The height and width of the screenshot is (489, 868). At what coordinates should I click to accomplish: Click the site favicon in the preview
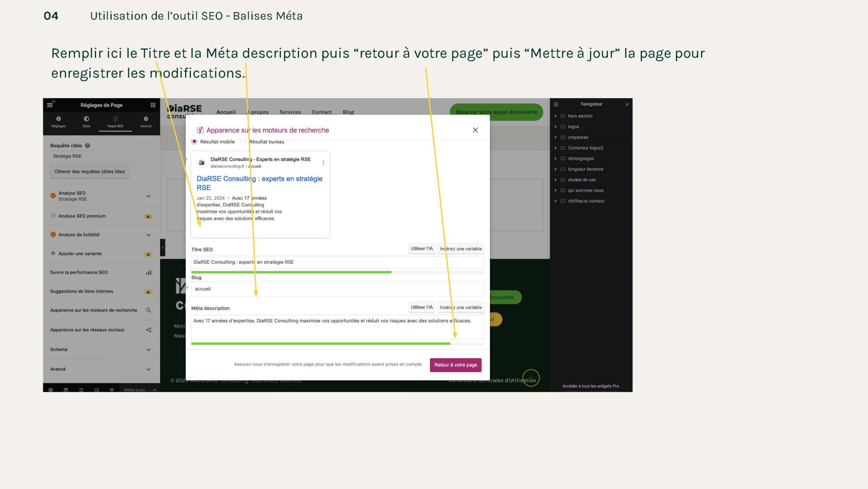click(201, 163)
